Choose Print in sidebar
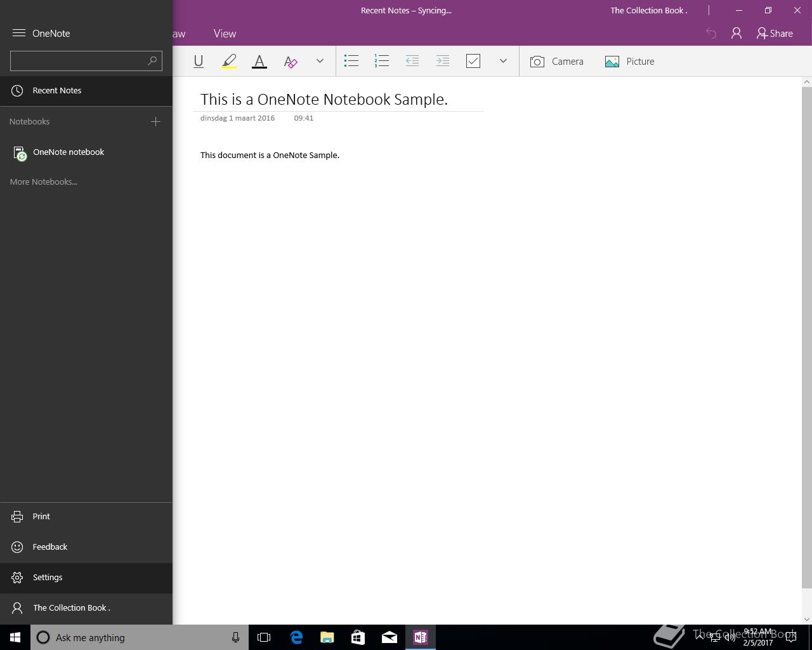Screen dimensions: 812x650 (x=86, y=516)
